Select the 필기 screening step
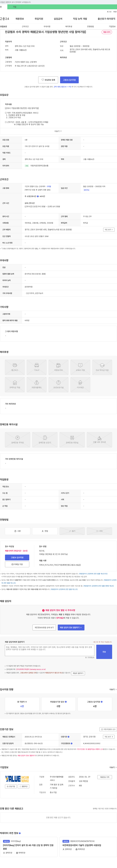 tap(72, 531)
